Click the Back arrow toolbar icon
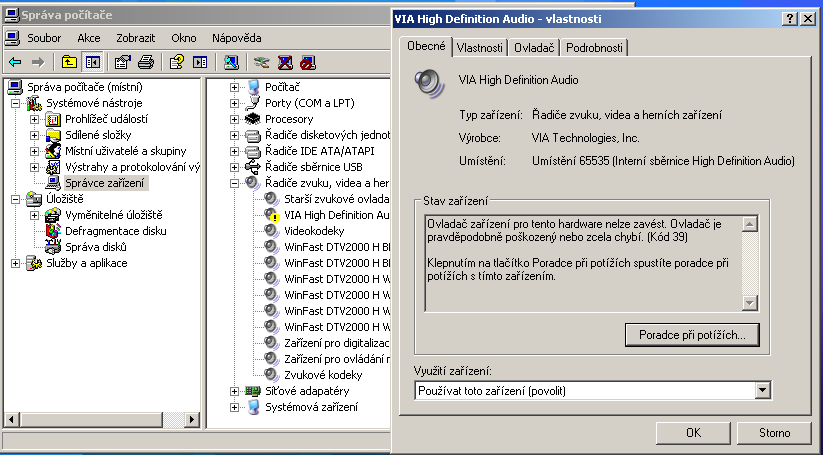This screenshot has height=455, width=823. click(15, 62)
